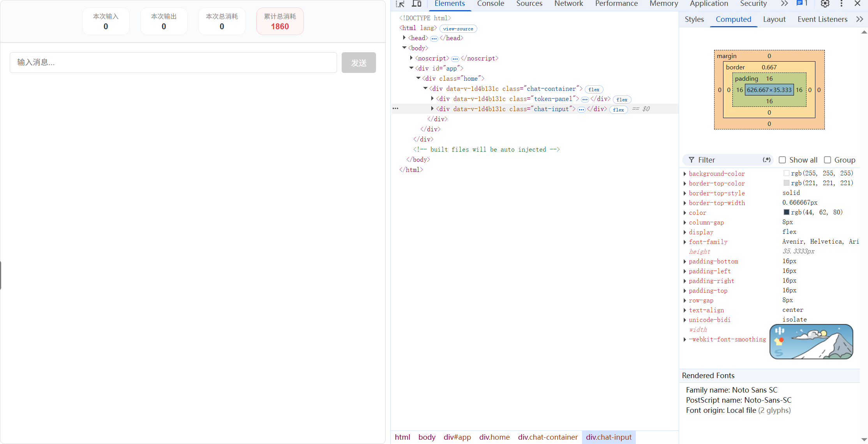Switch to the Console tab

pos(490,4)
